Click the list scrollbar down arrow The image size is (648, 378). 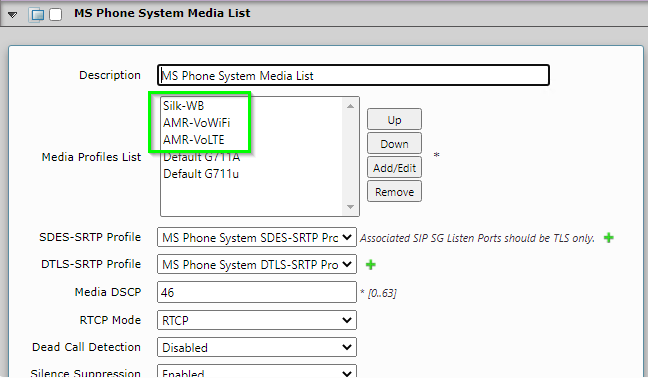pos(350,207)
